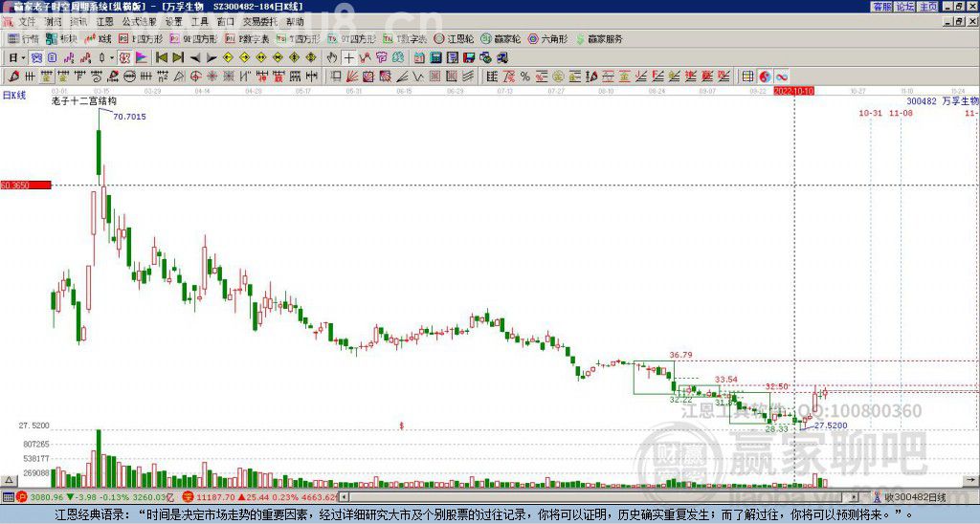Image resolution: width=980 pixels, height=524 pixels.
Task: Click the 10-31 date label
Action: 870,113
